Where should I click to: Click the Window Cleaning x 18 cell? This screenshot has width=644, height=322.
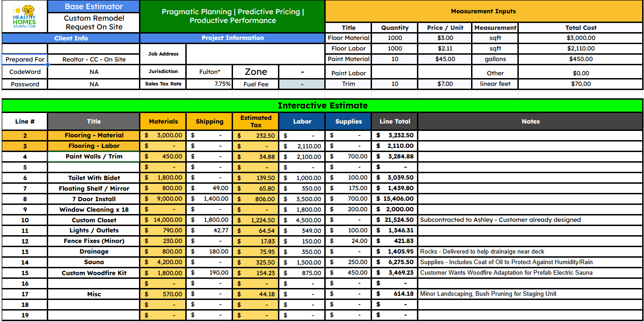94,209
